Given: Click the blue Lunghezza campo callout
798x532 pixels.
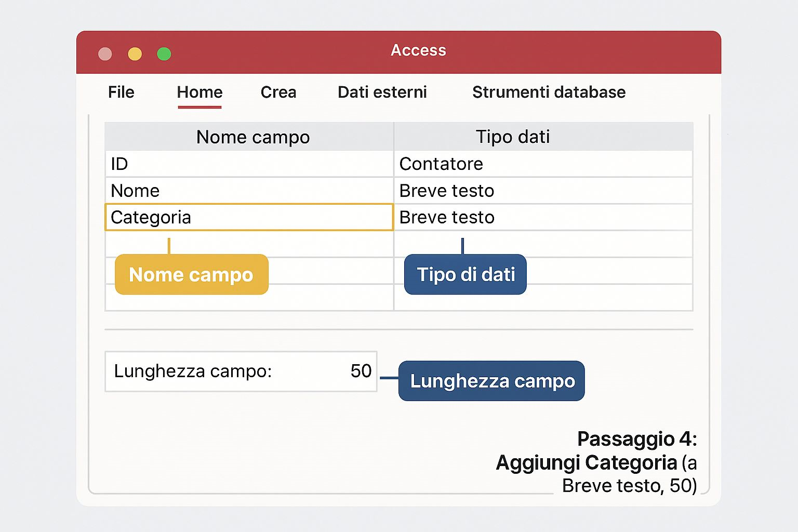Looking at the screenshot, I should point(492,381).
